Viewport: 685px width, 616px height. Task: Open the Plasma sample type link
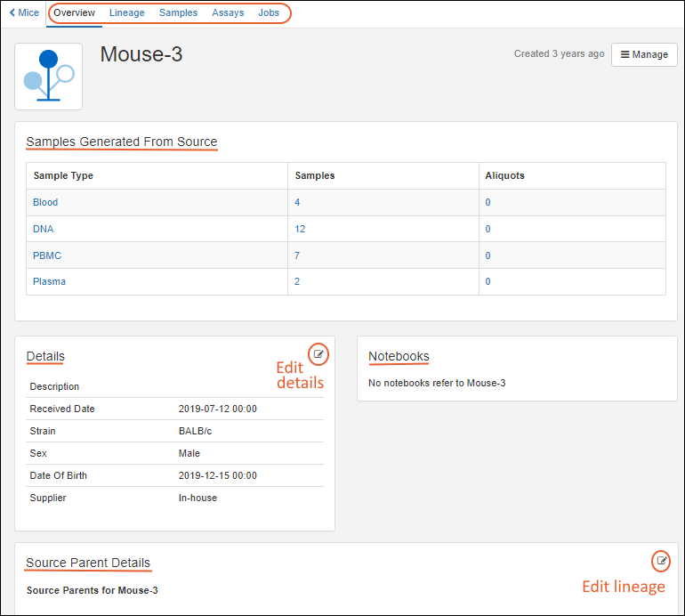pyautogui.click(x=49, y=281)
